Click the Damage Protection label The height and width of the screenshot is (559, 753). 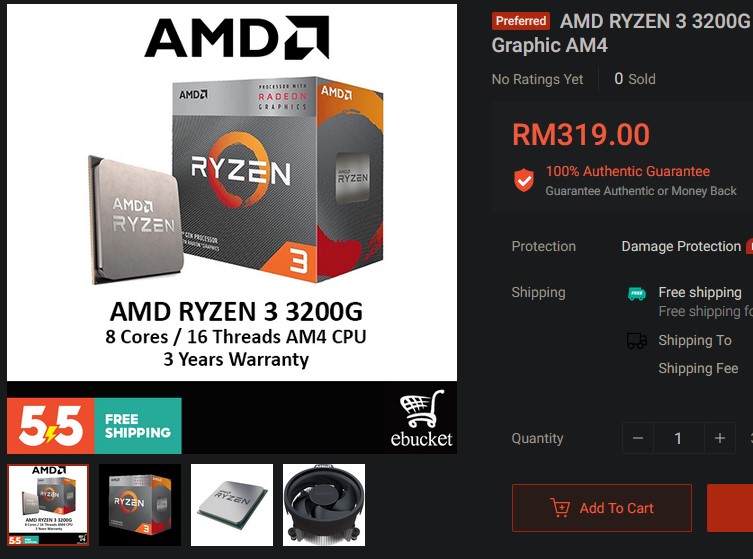point(681,246)
